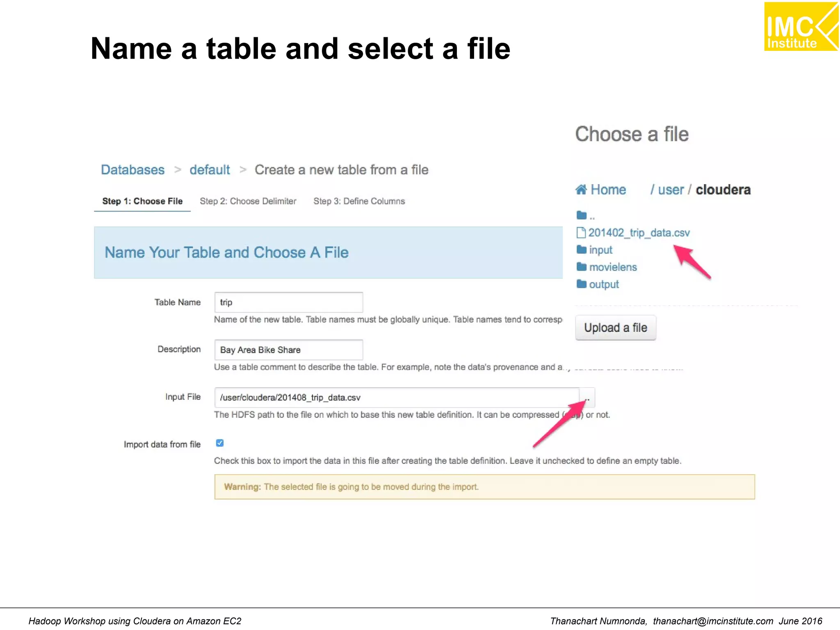
Task: Click the cloudera path segment
Action: pyautogui.click(x=723, y=189)
